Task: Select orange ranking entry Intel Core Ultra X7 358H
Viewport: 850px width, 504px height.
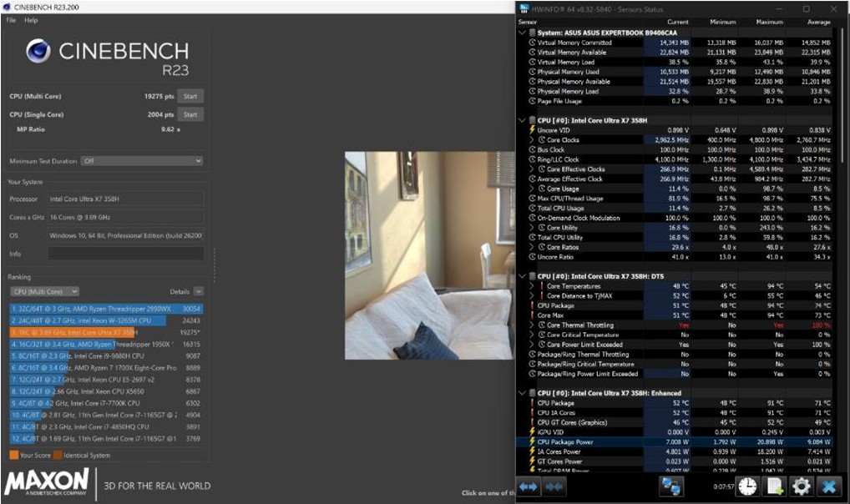Action: coord(106,332)
